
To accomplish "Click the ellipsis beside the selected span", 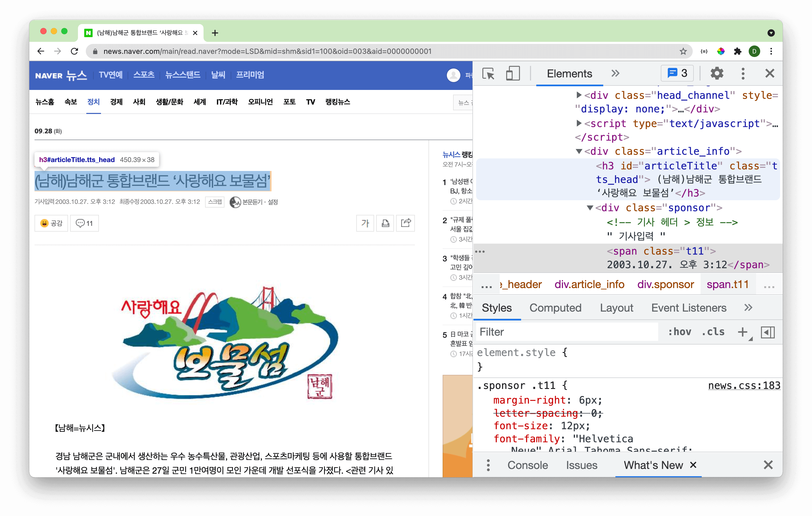I will [480, 251].
